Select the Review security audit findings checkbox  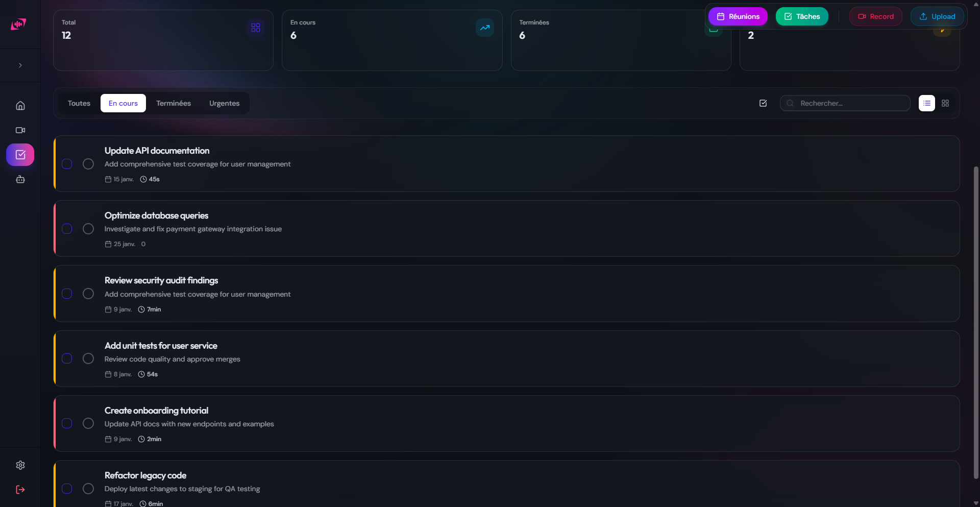pos(67,294)
